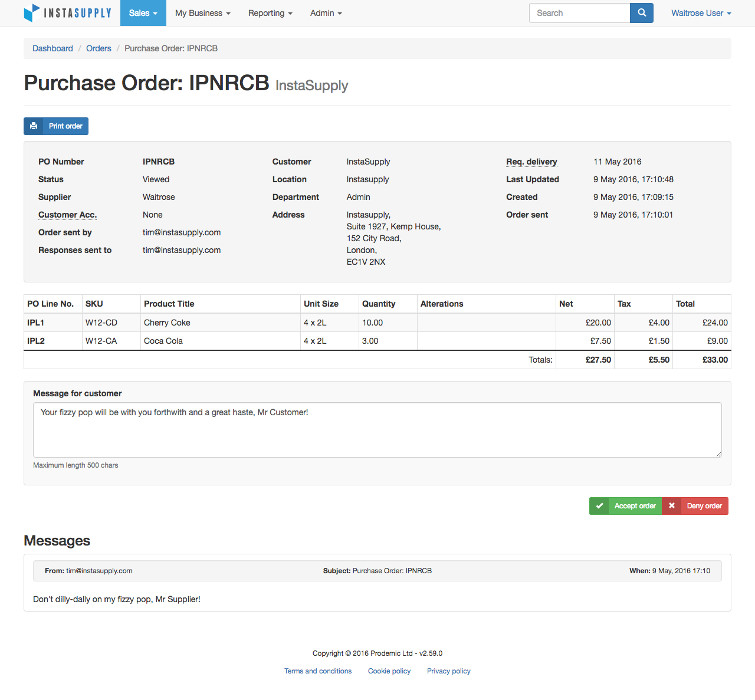Accept the purchase order
The width and height of the screenshot is (755, 700).
tap(625, 506)
